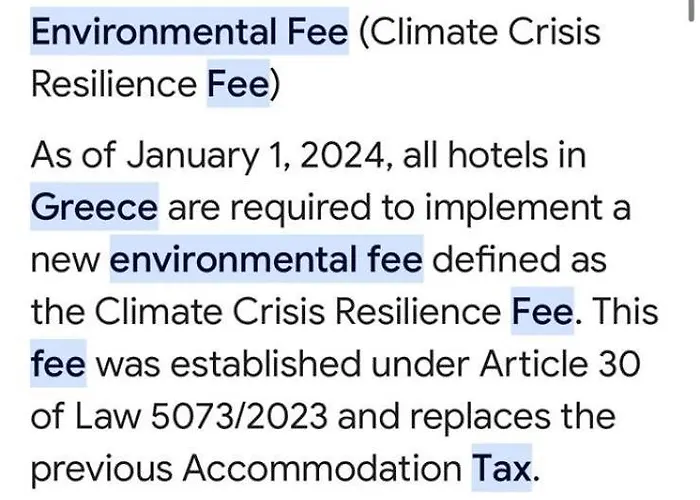Click the word 'previous' in last line

click(x=102, y=469)
